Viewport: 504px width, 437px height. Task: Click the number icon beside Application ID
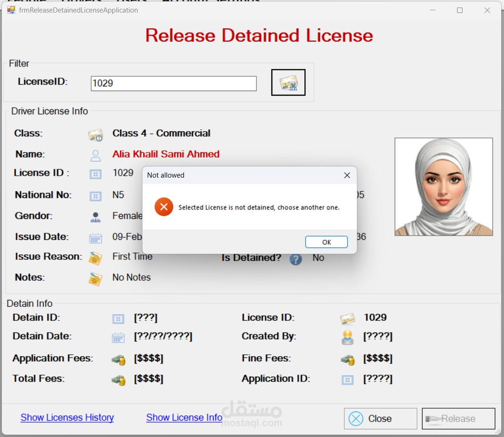pos(348,380)
